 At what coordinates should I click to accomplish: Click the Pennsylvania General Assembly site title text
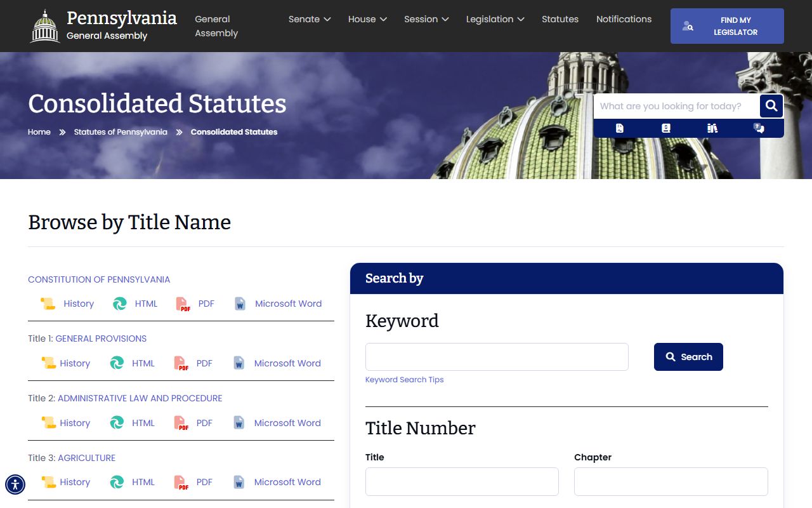(121, 26)
